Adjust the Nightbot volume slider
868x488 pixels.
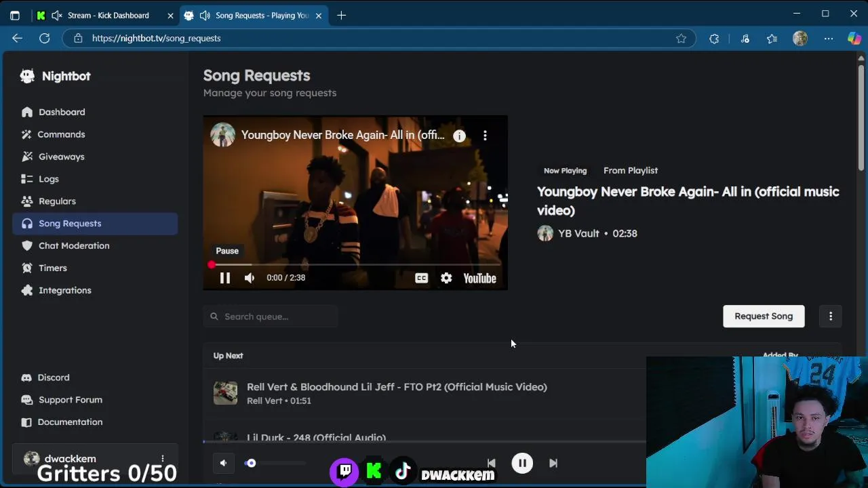(275, 463)
